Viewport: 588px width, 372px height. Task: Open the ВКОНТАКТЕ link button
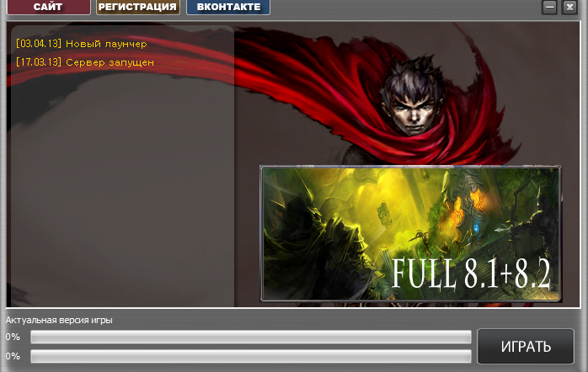(x=228, y=7)
